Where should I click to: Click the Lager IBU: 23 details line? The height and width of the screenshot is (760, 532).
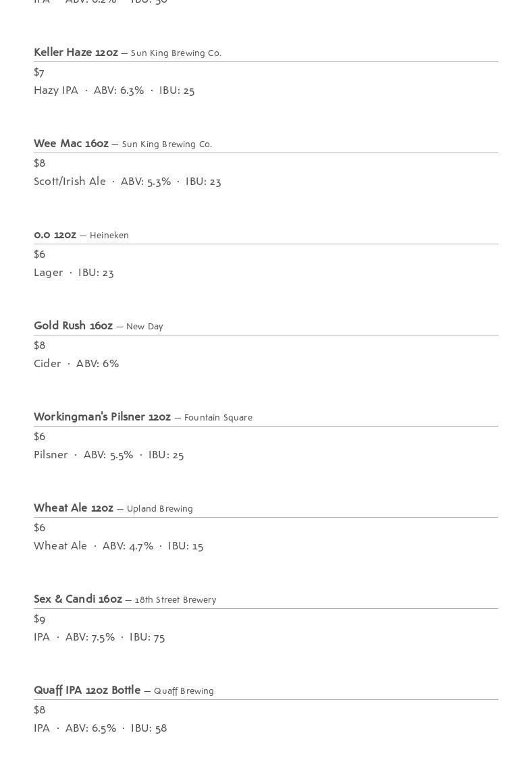(74, 273)
